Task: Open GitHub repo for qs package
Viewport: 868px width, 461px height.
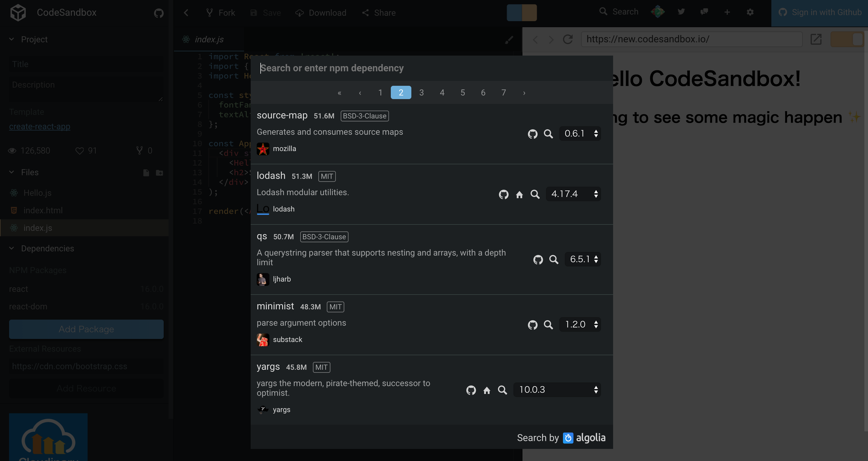Action: click(x=538, y=260)
